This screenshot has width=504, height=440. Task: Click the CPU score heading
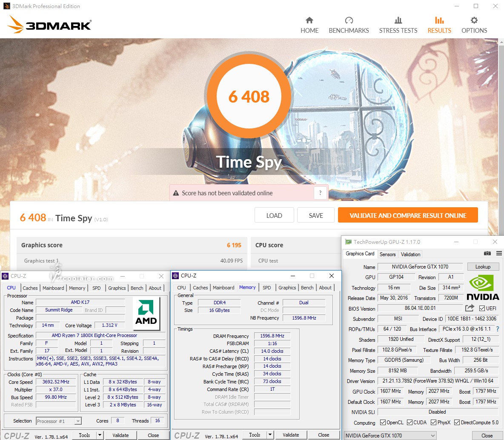coord(269,245)
